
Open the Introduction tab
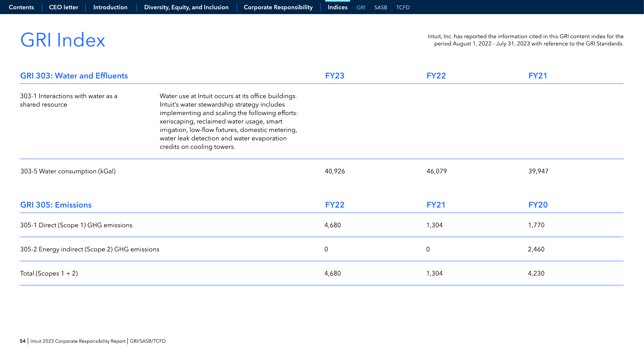point(110,7)
